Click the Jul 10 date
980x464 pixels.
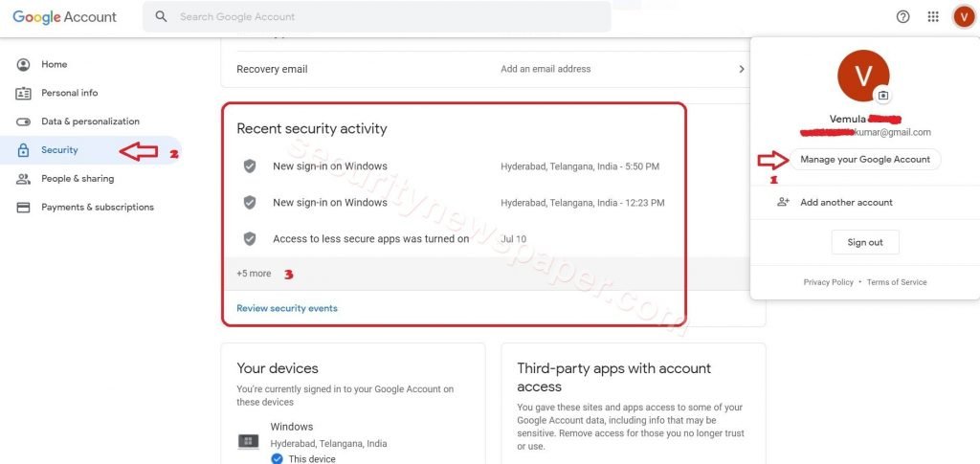pyautogui.click(x=514, y=238)
